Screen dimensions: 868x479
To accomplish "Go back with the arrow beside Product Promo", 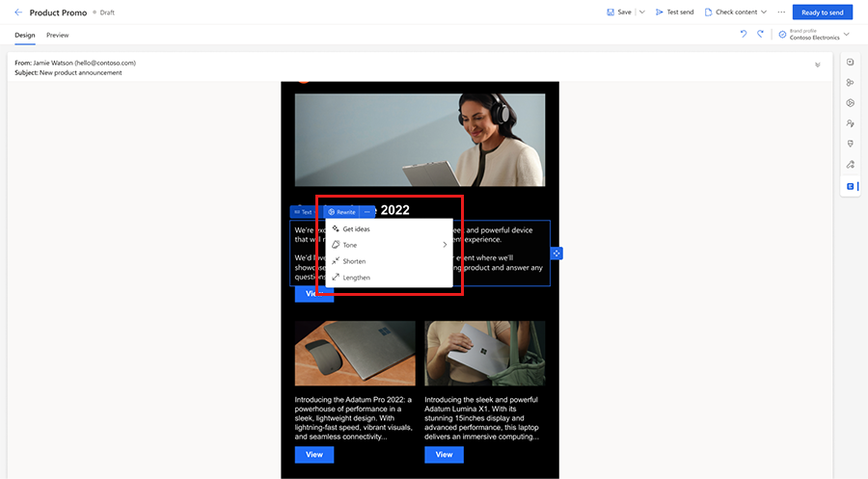I will click(x=18, y=13).
